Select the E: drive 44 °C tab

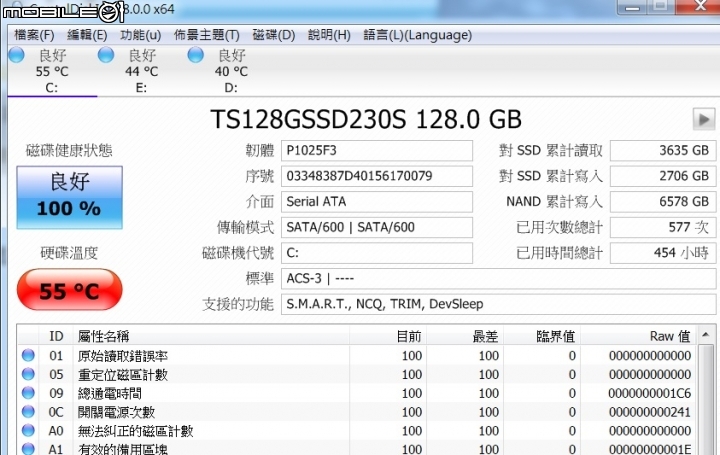[141, 71]
